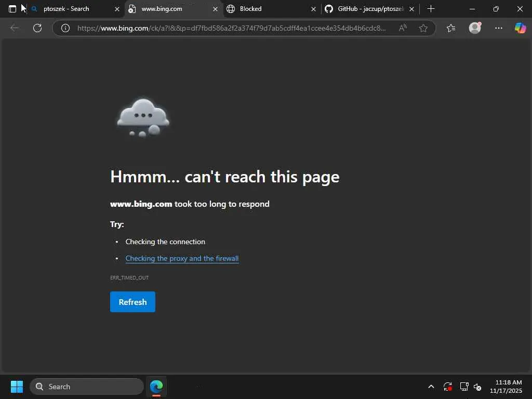View site information icon in address bar
Screen dimensions: 532x399
[65, 28]
